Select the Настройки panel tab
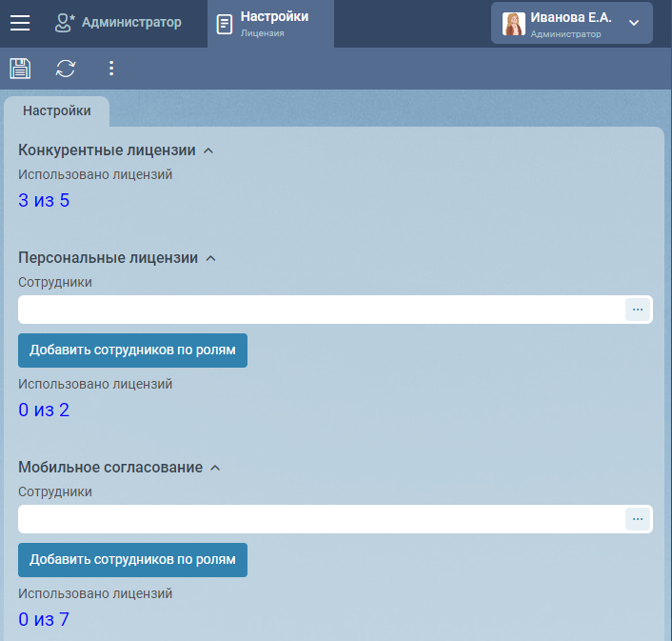 click(x=57, y=111)
